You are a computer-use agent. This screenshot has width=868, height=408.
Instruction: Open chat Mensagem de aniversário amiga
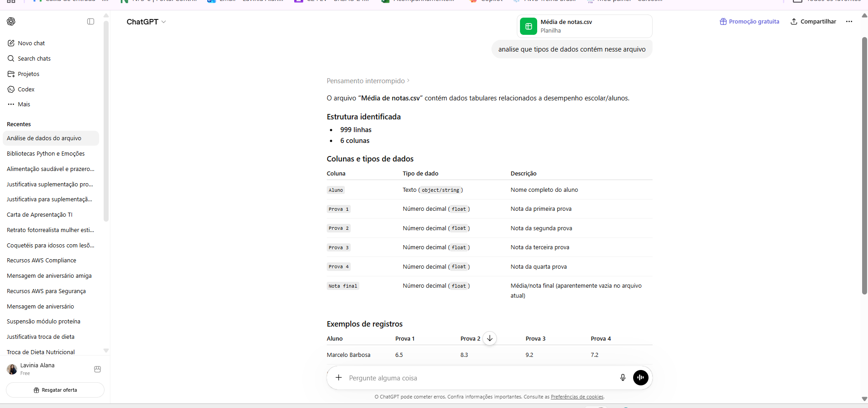click(x=51, y=276)
